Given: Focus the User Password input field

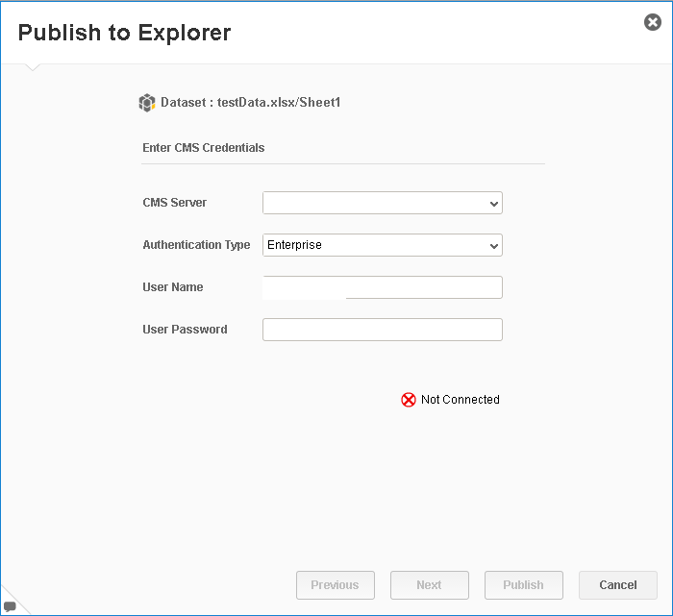Looking at the screenshot, I should pyautogui.click(x=383, y=330).
